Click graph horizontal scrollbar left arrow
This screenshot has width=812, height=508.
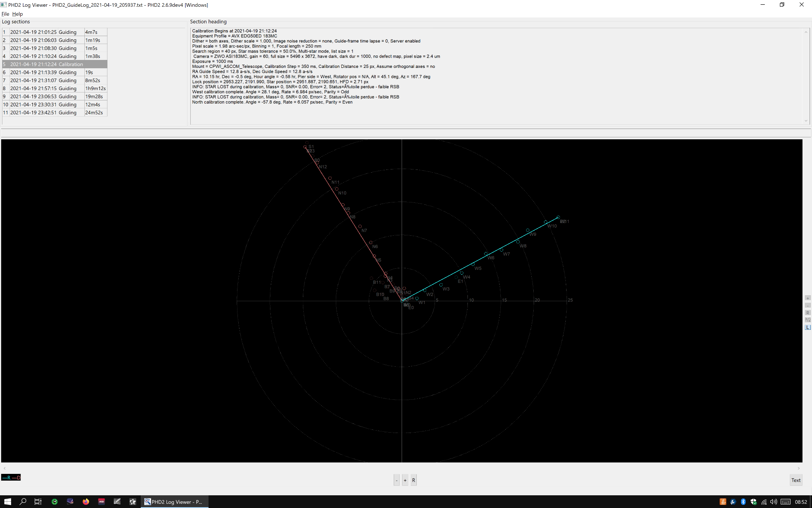coord(4,468)
